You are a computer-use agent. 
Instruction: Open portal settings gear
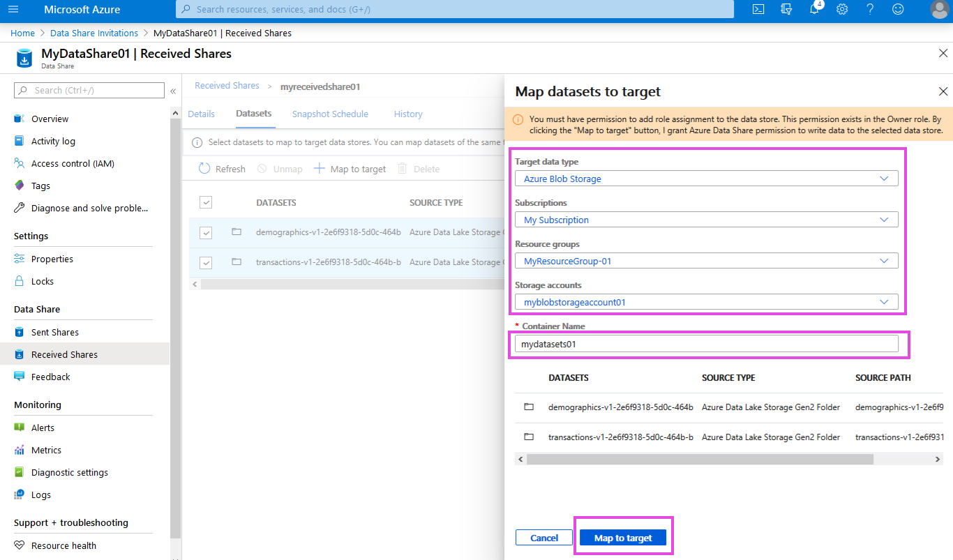click(x=842, y=9)
